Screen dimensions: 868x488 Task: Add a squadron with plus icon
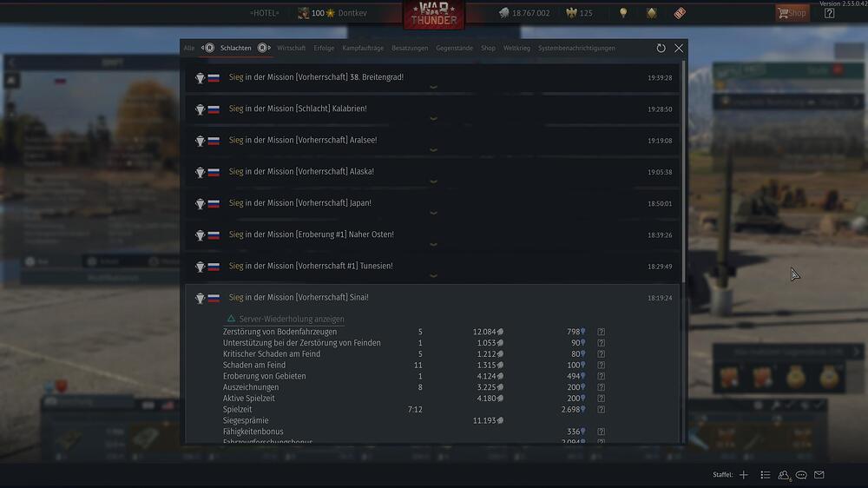[744, 475]
